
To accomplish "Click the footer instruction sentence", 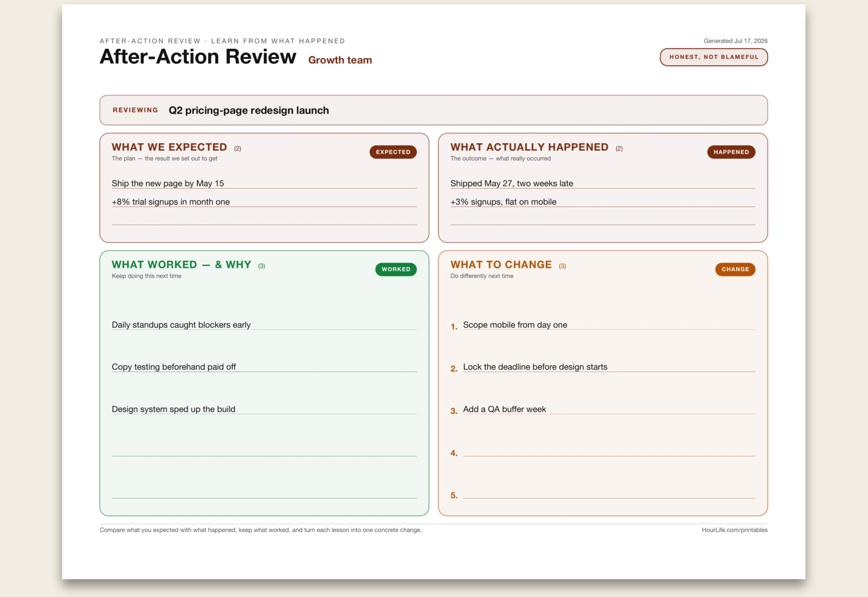I will (260, 530).
